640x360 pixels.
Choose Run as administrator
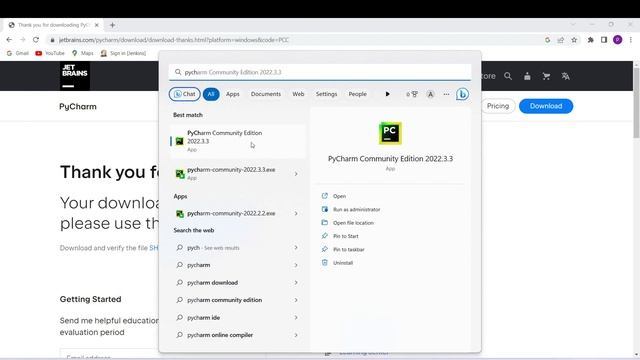click(356, 209)
